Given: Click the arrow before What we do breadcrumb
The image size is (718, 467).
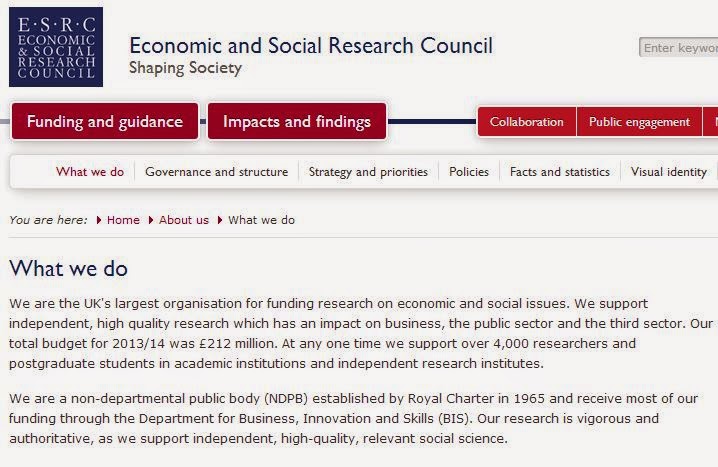Looking at the screenshot, I should pyautogui.click(x=220, y=220).
